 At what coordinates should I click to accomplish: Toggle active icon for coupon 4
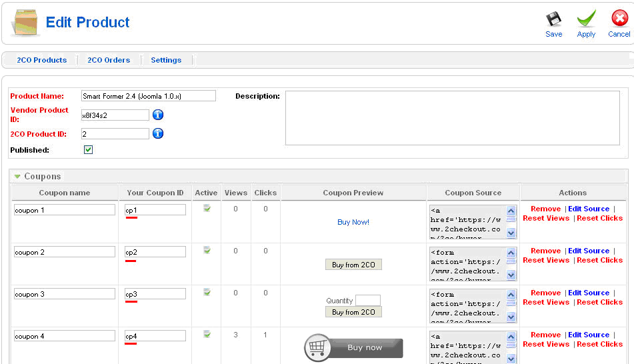click(207, 335)
